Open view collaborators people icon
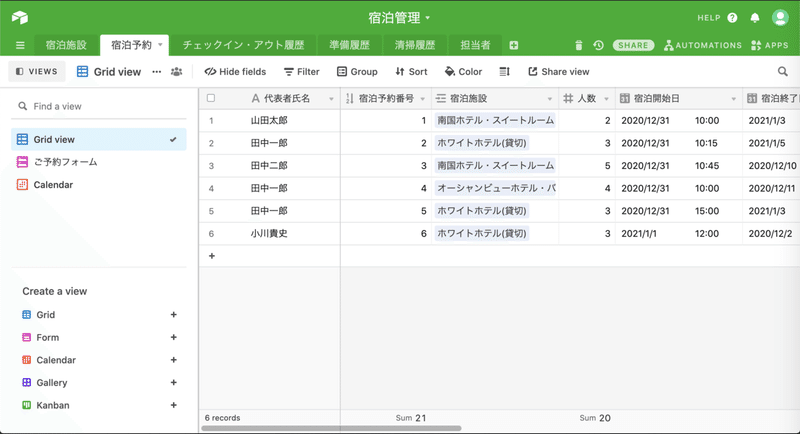This screenshot has width=800, height=434. [x=177, y=72]
